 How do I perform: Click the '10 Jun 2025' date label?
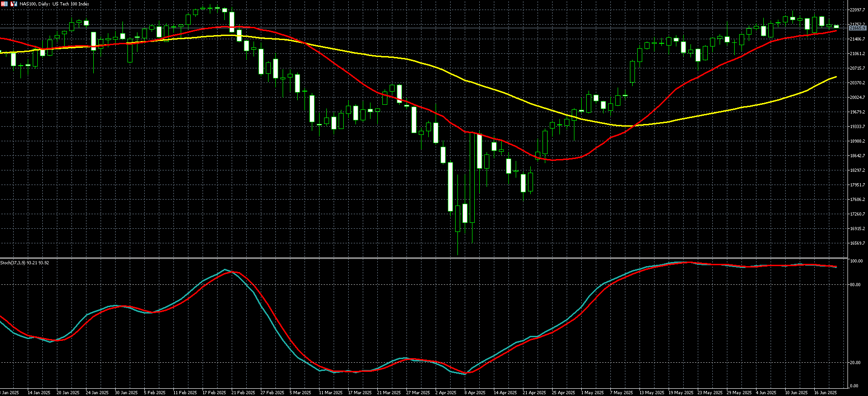tap(797, 392)
